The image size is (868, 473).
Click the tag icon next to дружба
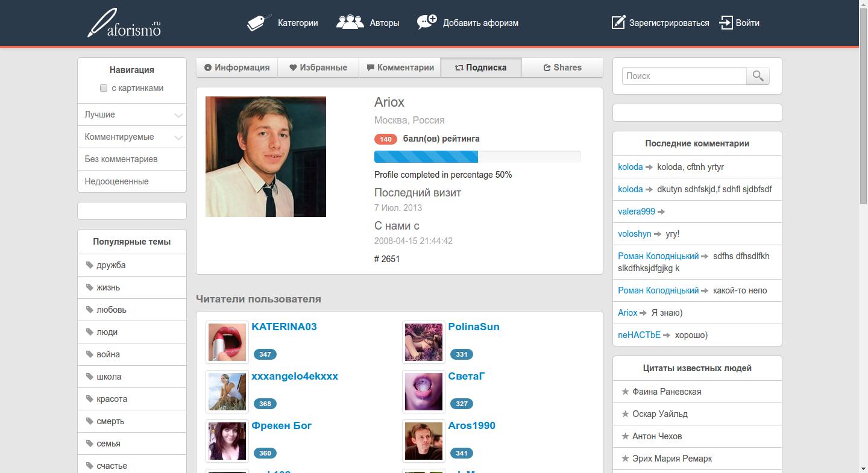pyautogui.click(x=89, y=265)
